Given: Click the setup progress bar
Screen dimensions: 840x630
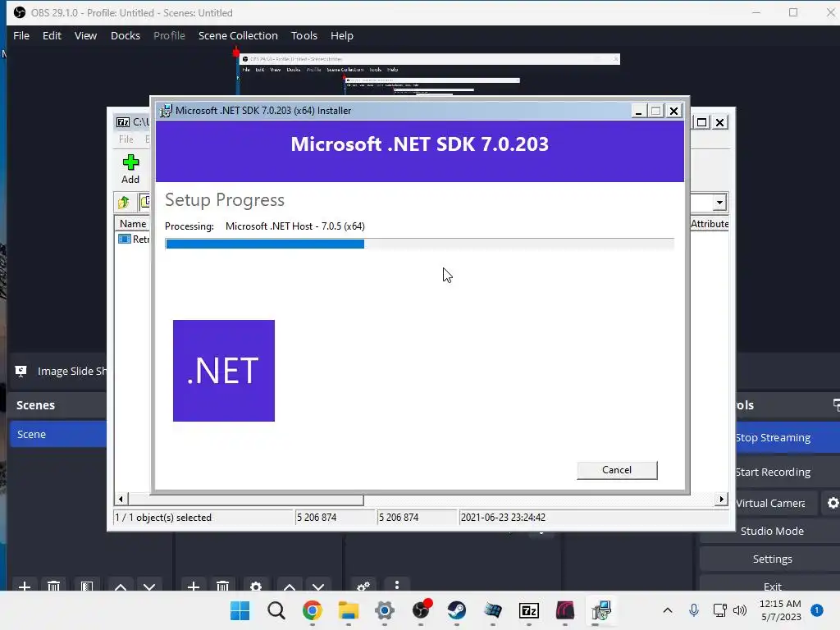Looking at the screenshot, I should tap(419, 244).
